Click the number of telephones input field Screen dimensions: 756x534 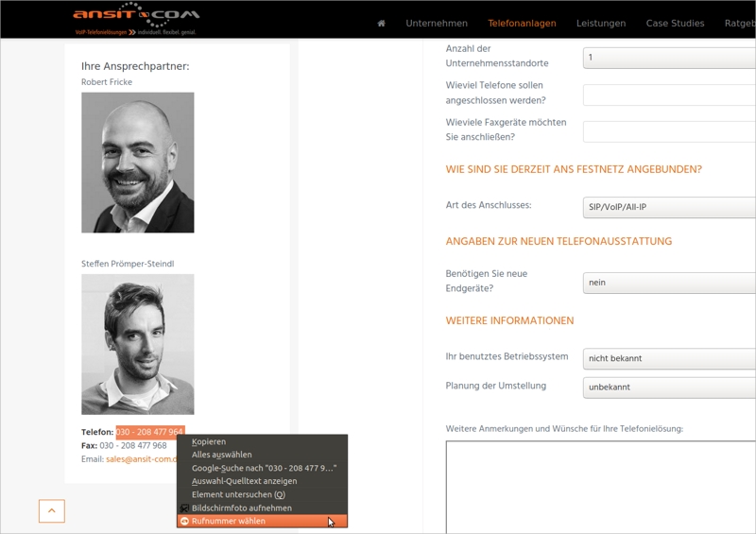pyautogui.click(x=669, y=95)
